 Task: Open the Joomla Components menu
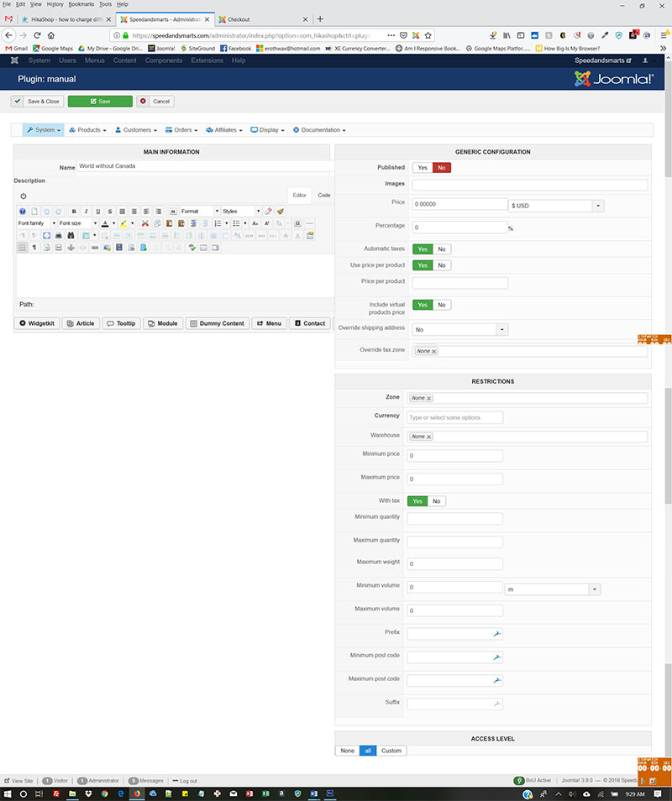point(164,60)
